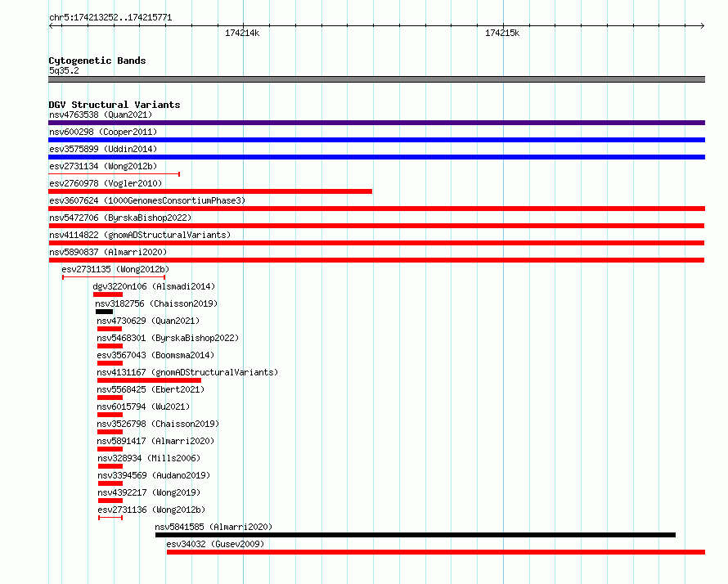The width and height of the screenshot is (728, 584).
Task: Click the red esv3607624 variant bar
Action: tap(376, 209)
